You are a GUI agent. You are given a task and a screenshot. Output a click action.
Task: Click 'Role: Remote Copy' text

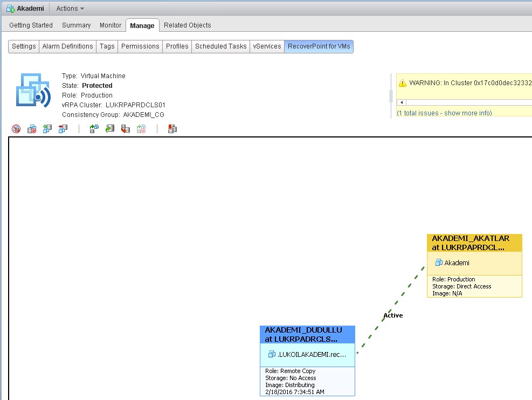pyautogui.click(x=291, y=371)
